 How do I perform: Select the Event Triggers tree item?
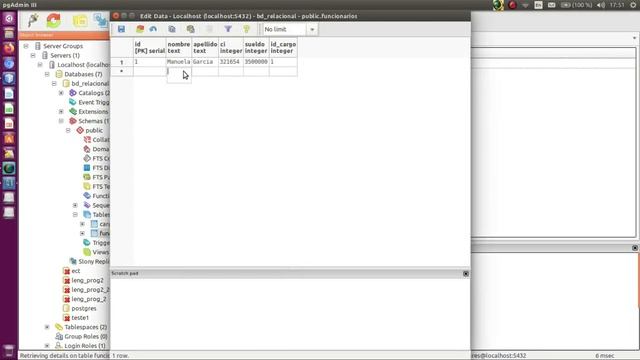pyautogui.click(x=93, y=102)
